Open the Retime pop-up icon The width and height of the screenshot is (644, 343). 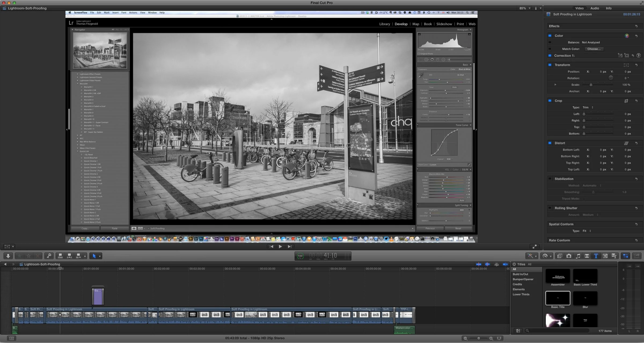pos(546,256)
